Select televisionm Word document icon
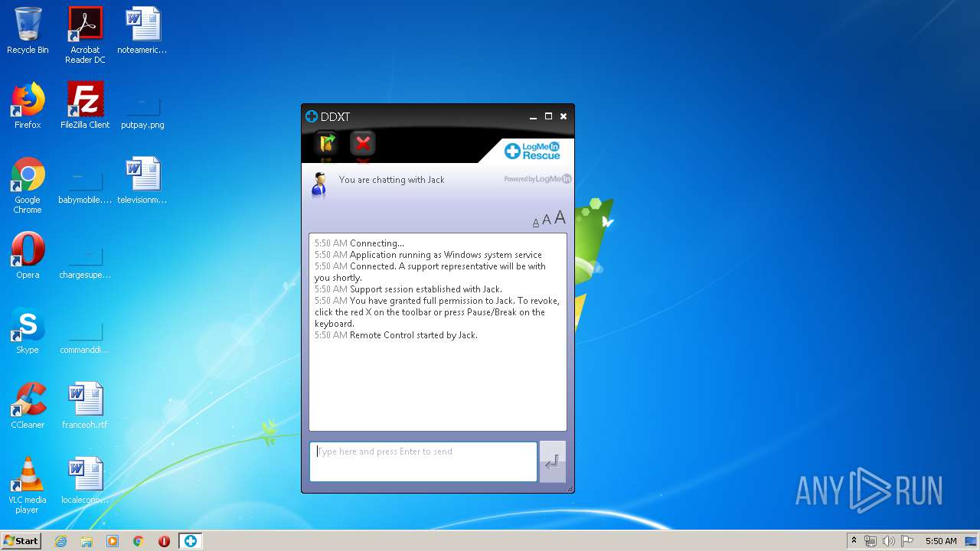Image resolution: width=980 pixels, height=551 pixels. (142, 181)
